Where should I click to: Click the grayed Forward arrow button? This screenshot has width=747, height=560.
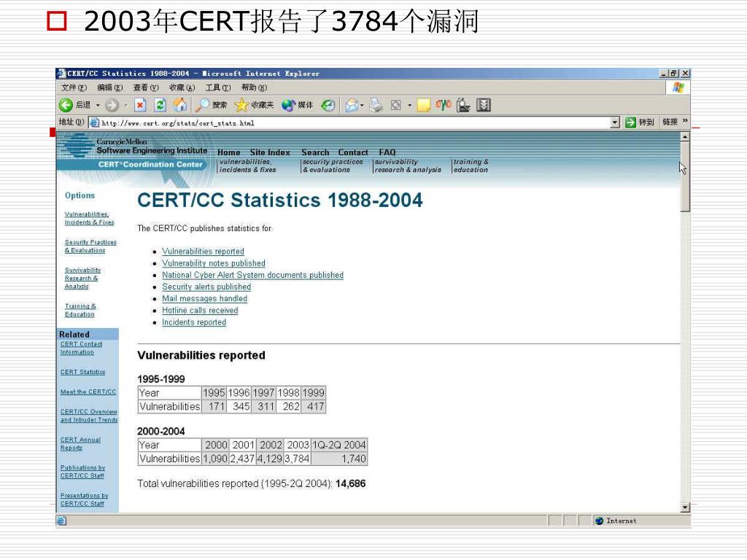112,105
